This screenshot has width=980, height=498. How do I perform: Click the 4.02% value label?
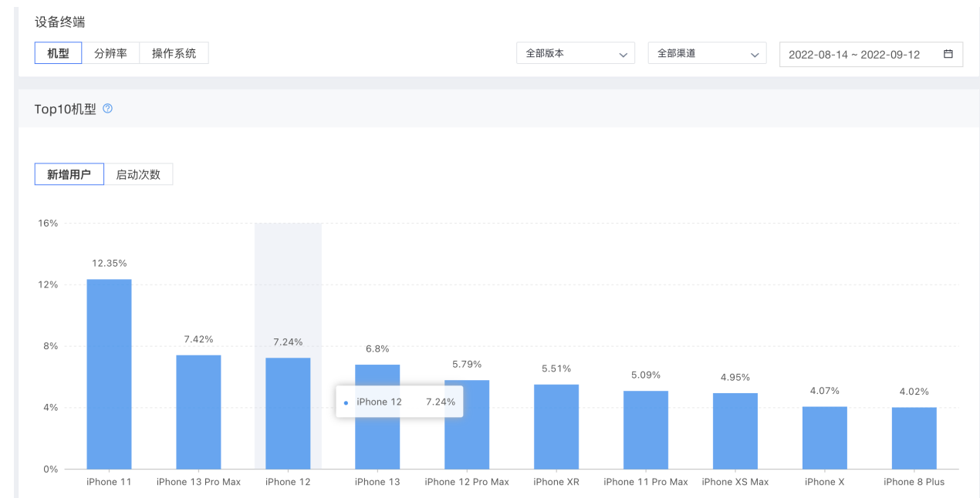click(914, 392)
